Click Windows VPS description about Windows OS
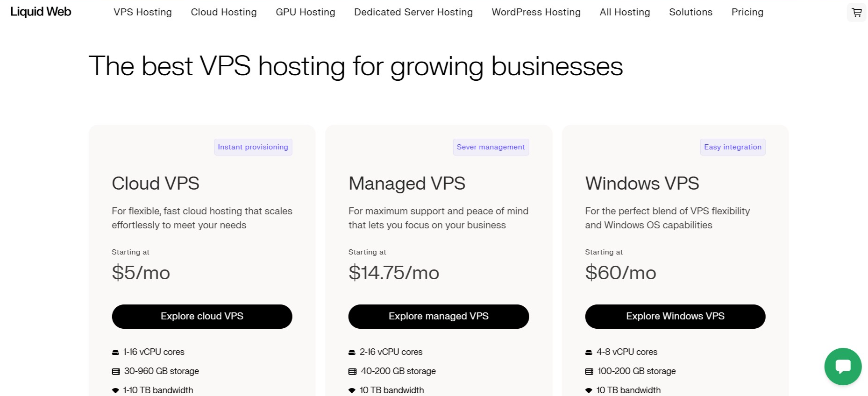The width and height of the screenshot is (868, 396). click(667, 218)
